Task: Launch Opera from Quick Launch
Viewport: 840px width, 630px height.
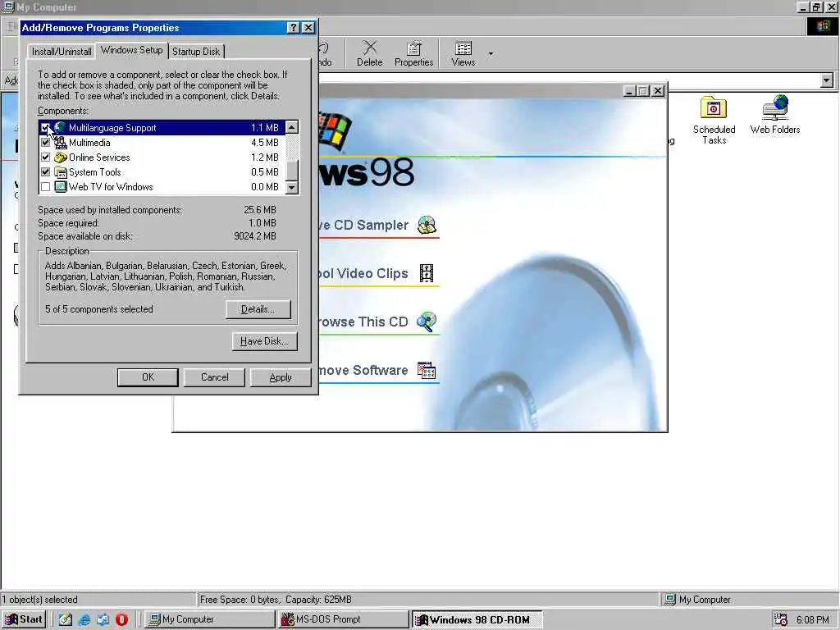Action: click(121, 620)
